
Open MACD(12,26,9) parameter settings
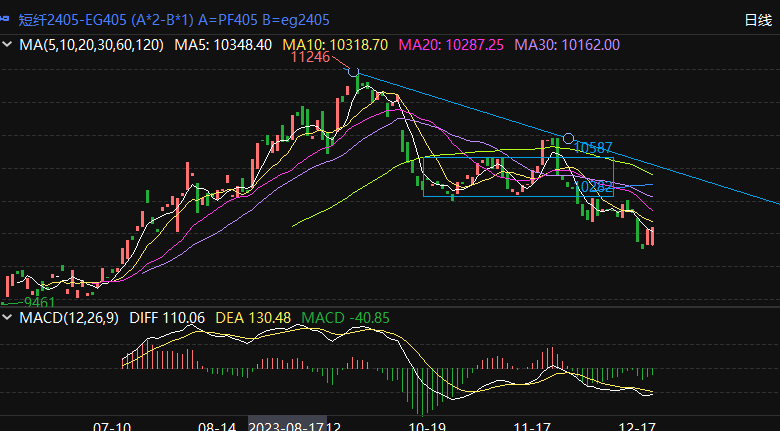[x=69, y=318]
